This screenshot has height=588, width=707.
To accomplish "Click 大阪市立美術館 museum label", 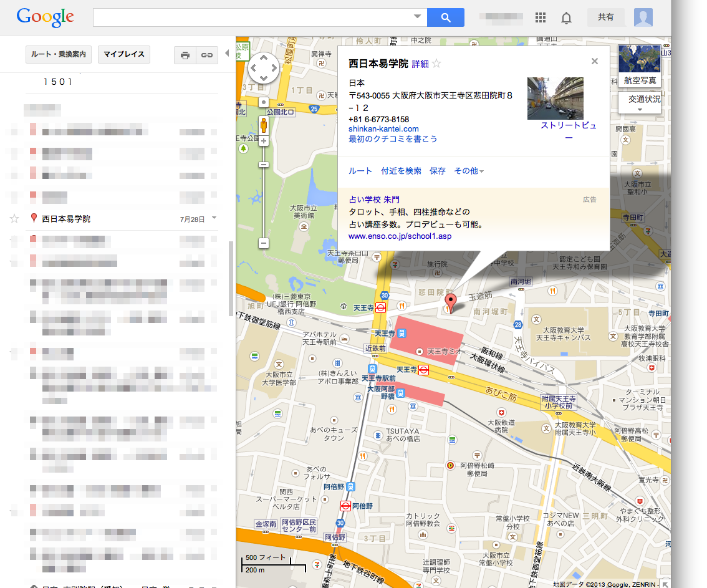I will (304, 212).
